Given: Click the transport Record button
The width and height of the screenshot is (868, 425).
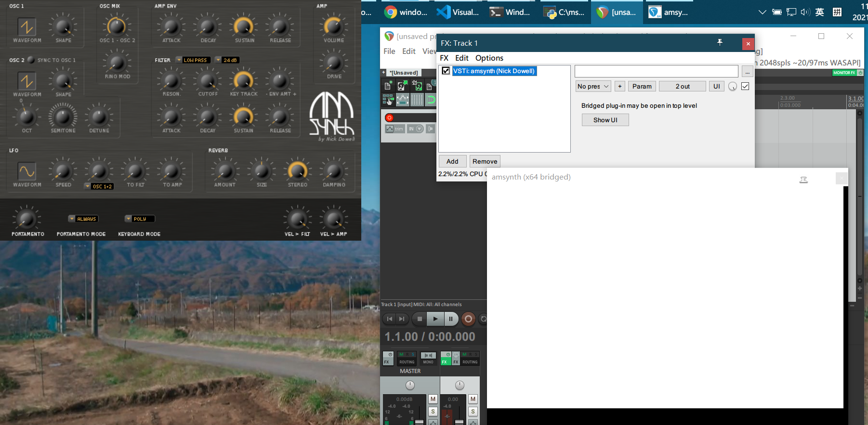Looking at the screenshot, I should point(468,319).
